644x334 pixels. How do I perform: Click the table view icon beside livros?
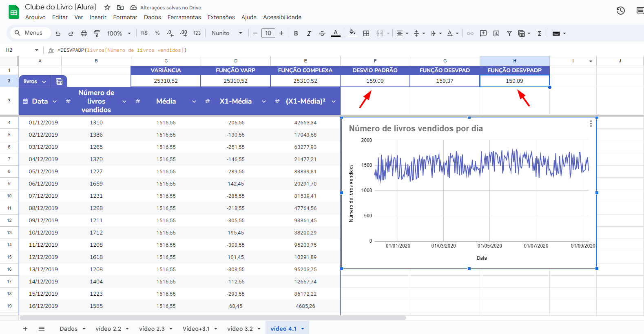(59, 82)
